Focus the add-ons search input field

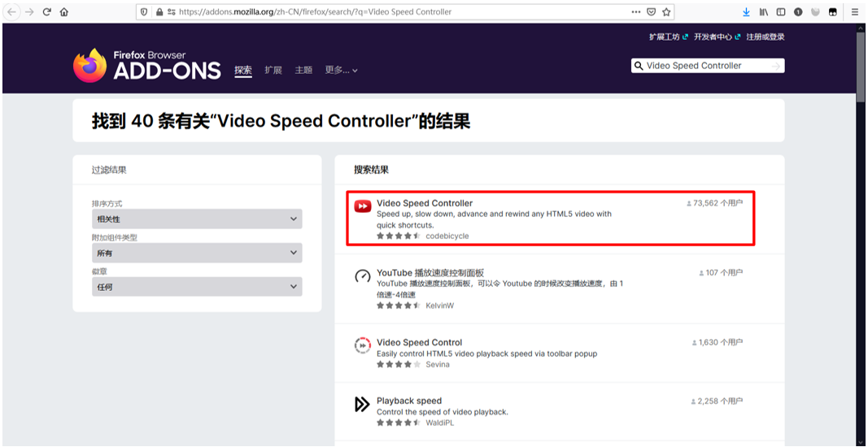point(706,66)
